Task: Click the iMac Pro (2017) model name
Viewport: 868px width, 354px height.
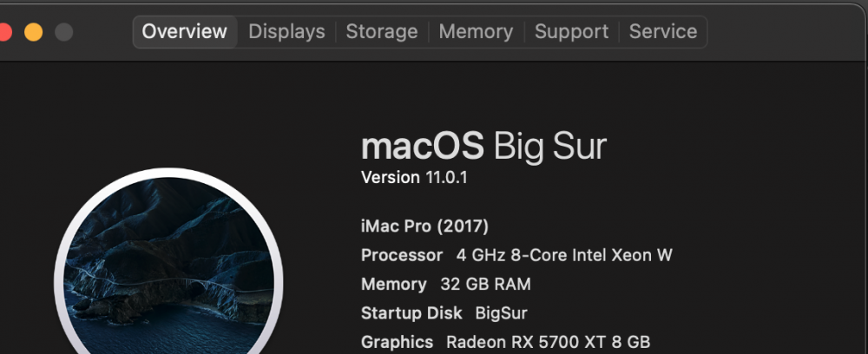Action: pos(424,226)
